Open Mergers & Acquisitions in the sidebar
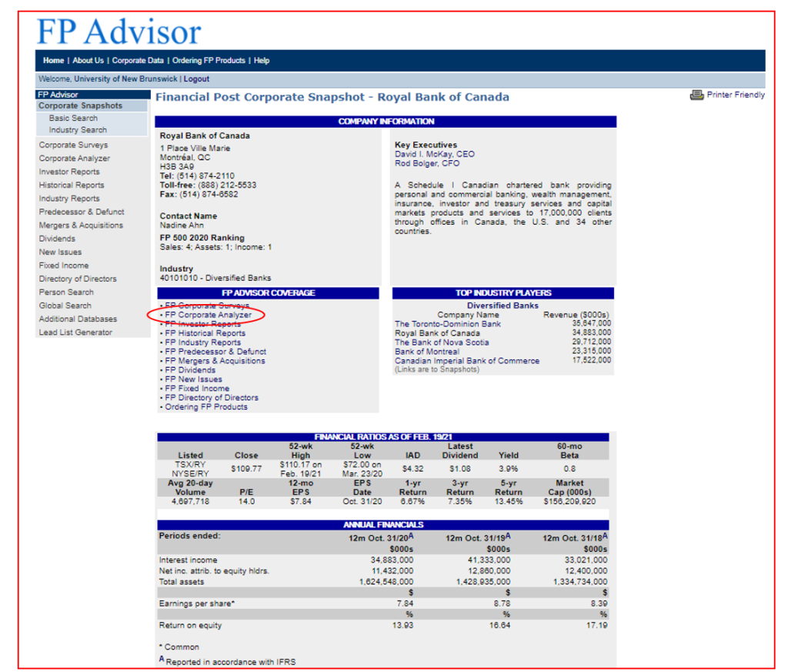 point(81,226)
